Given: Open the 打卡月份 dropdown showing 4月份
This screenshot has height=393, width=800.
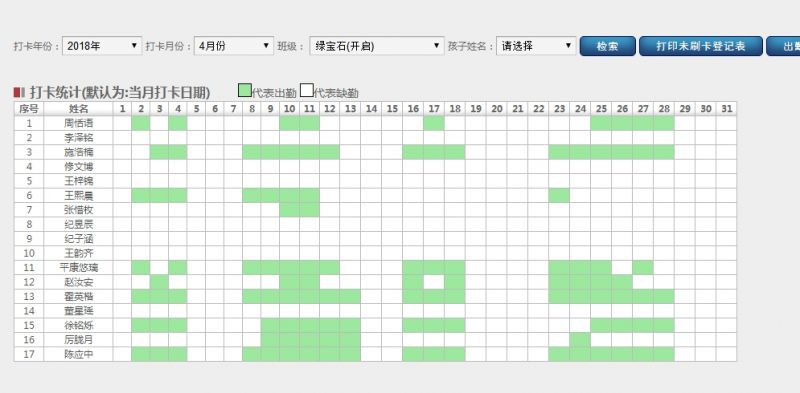Looking at the screenshot, I should (x=234, y=46).
